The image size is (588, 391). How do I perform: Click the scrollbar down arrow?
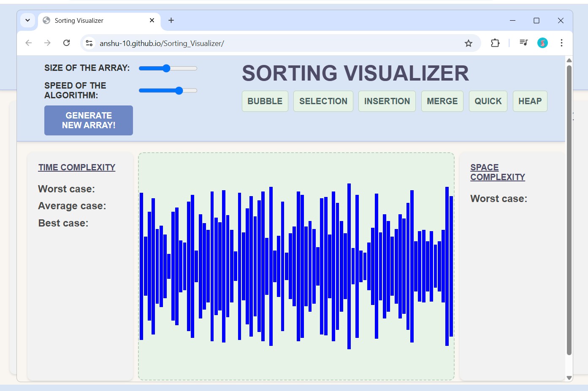click(x=569, y=378)
